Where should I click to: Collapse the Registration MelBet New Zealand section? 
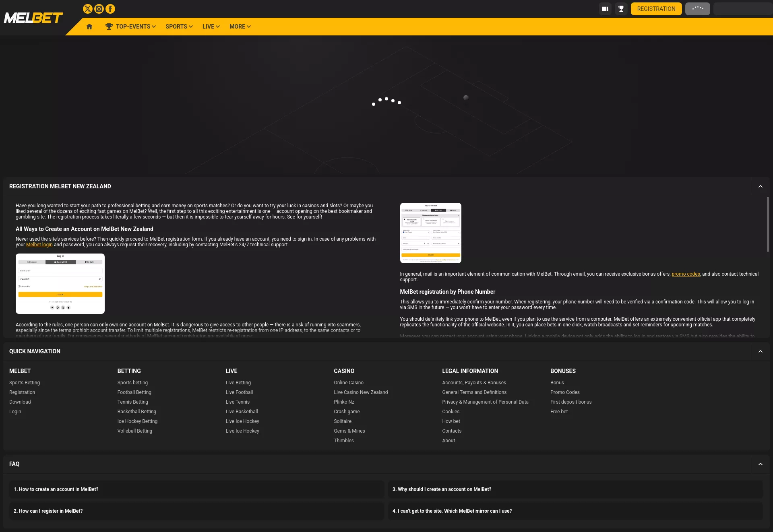coord(760,186)
